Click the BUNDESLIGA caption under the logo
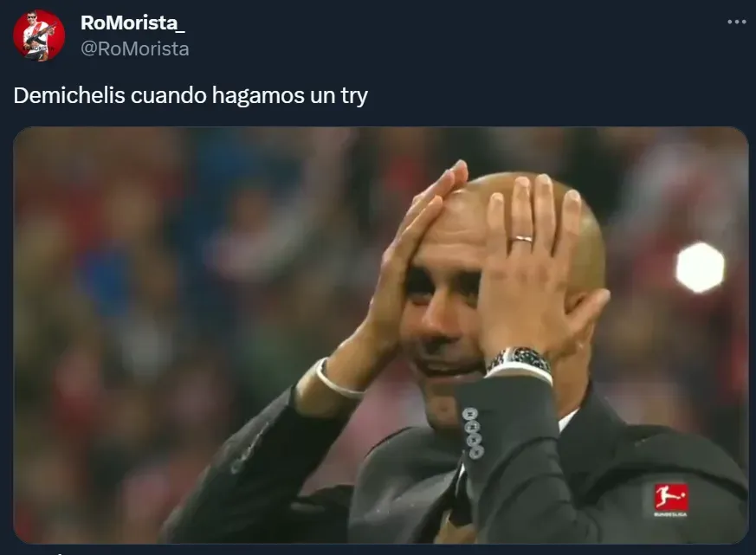 point(670,514)
